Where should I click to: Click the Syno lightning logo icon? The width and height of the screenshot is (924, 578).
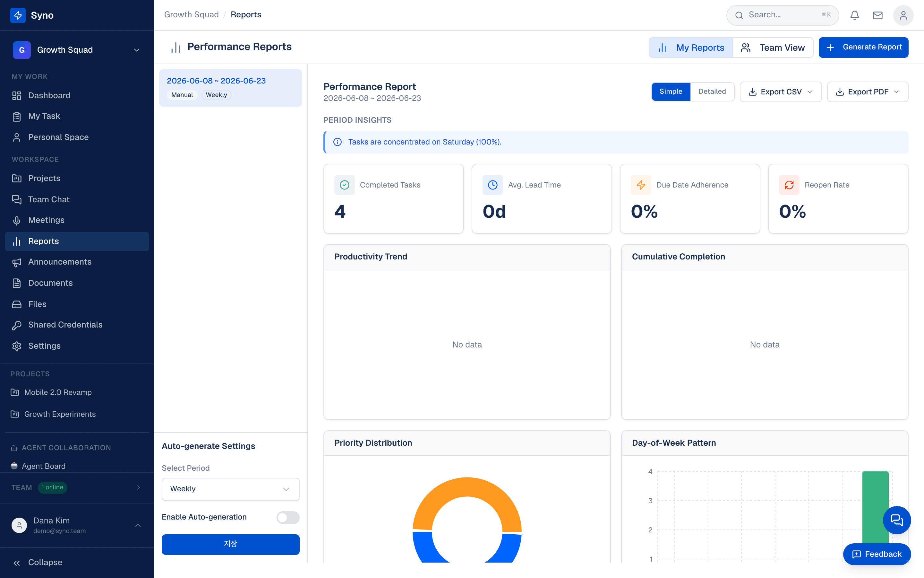point(18,15)
